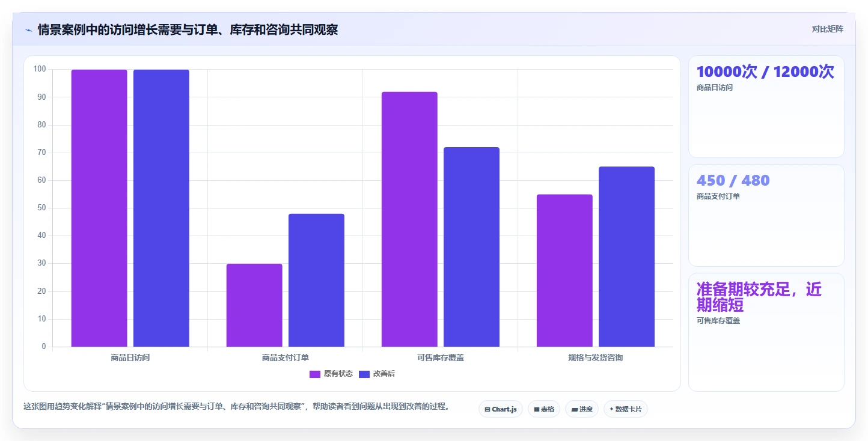Click y-axis tick label 100

tap(40, 69)
